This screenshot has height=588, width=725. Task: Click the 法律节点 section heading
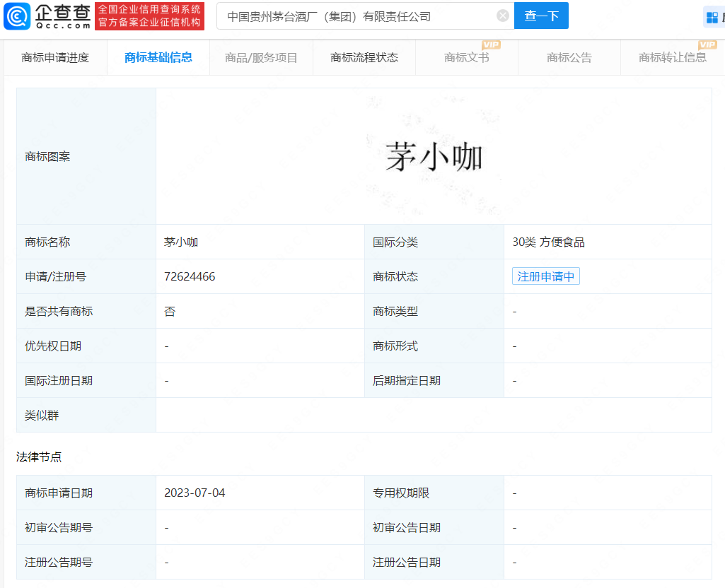point(39,457)
